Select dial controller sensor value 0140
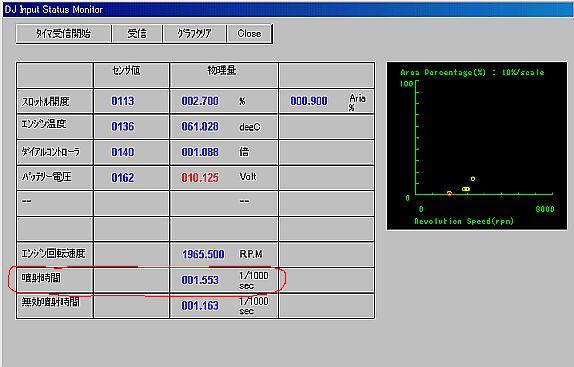Screen dimensions: 574x367 (123, 152)
